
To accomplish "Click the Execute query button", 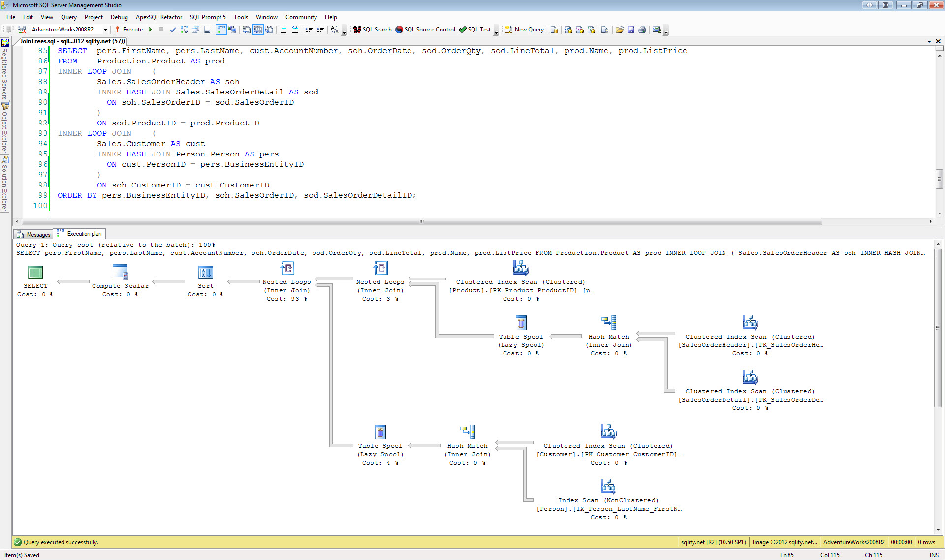I will pos(129,30).
